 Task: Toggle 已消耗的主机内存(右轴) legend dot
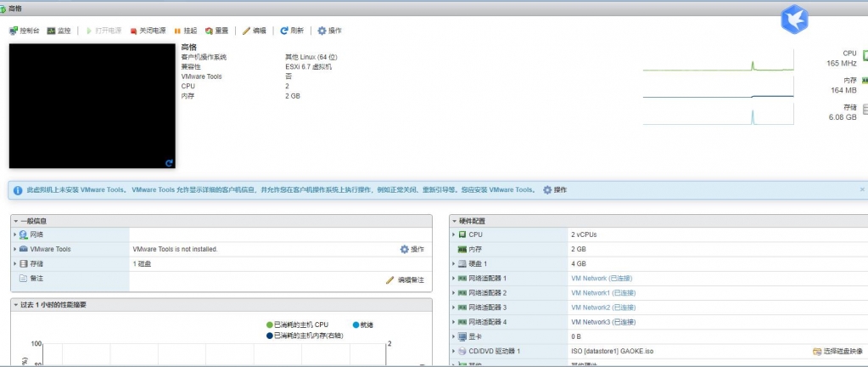point(270,336)
